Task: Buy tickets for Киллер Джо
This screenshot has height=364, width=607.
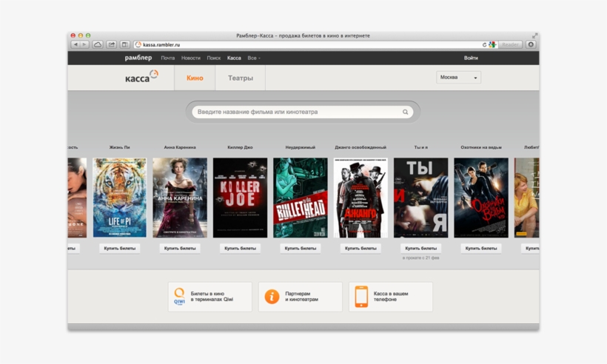Action: tap(240, 249)
